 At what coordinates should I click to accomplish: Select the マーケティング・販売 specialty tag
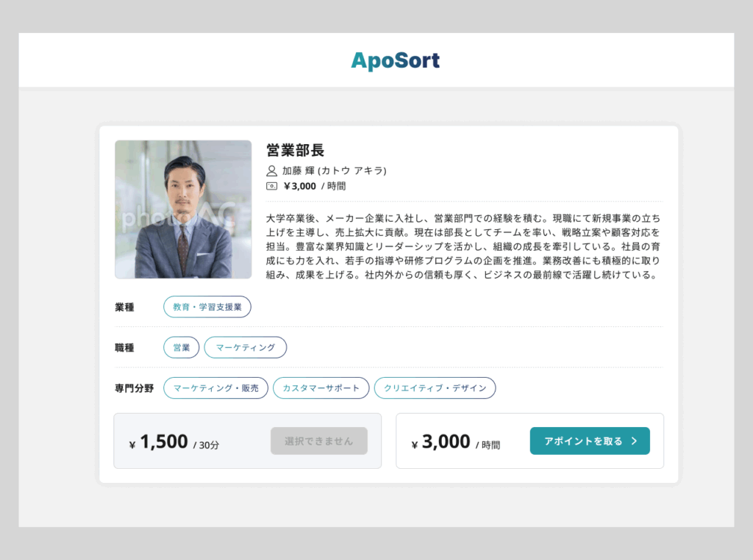(x=215, y=388)
